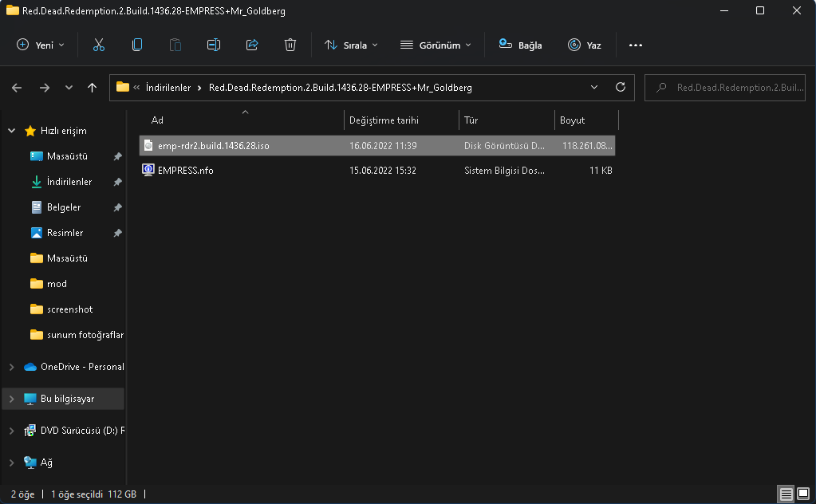816x504 pixels.
Task: Click the ISO disk image file icon
Action: pyautogui.click(x=148, y=146)
